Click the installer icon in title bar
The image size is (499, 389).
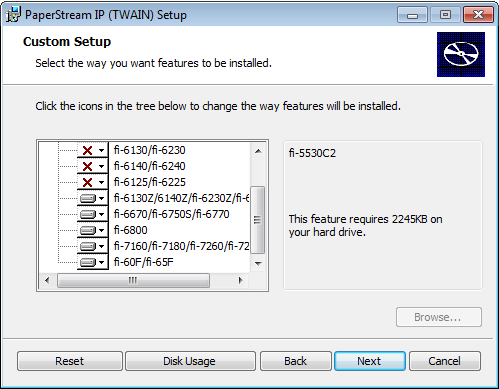[x=13, y=15]
